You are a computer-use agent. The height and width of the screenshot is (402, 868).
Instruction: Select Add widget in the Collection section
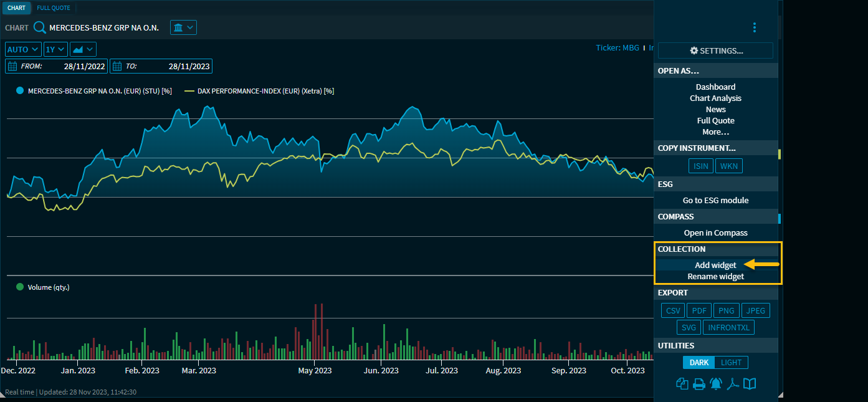click(x=715, y=265)
